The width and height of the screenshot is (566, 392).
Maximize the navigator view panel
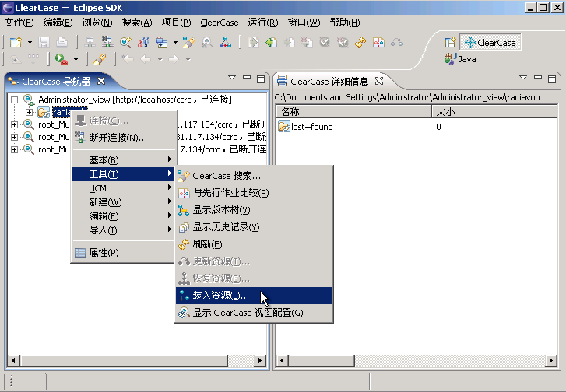point(261,79)
